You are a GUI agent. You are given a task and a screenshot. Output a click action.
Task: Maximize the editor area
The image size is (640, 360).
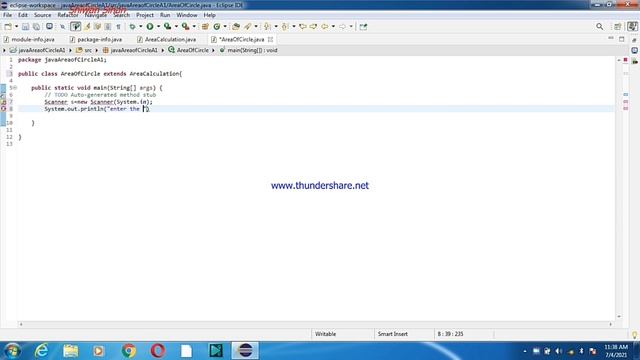point(622,39)
